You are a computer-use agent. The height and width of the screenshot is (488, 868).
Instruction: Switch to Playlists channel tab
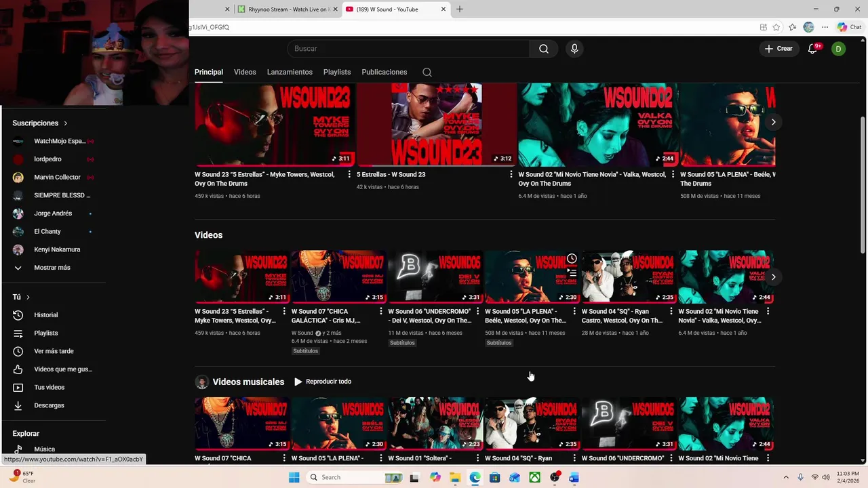(x=337, y=72)
